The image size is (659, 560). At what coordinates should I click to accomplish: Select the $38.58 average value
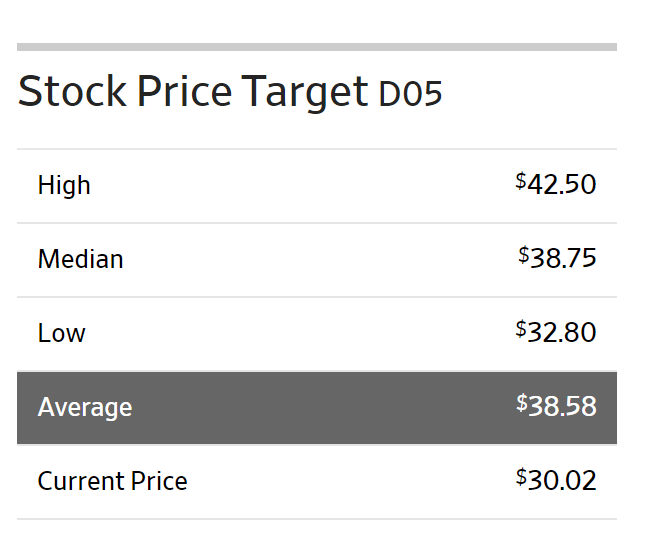tap(556, 405)
